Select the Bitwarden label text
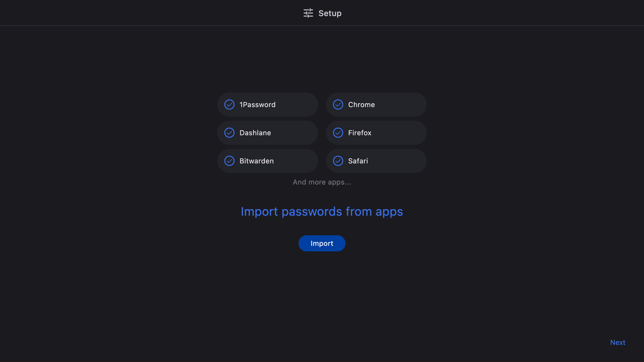The width and height of the screenshot is (644, 362). [256, 161]
